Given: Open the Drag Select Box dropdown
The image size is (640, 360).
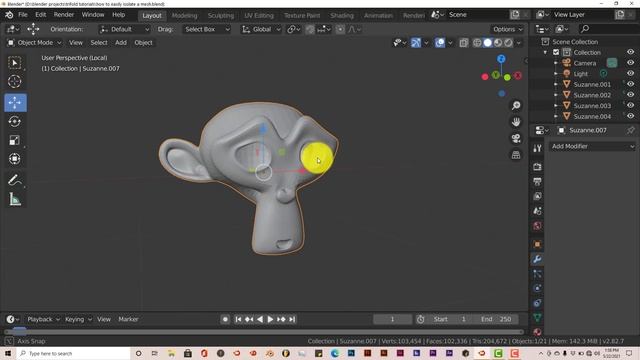Looking at the screenshot, I should click(x=207, y=29).
